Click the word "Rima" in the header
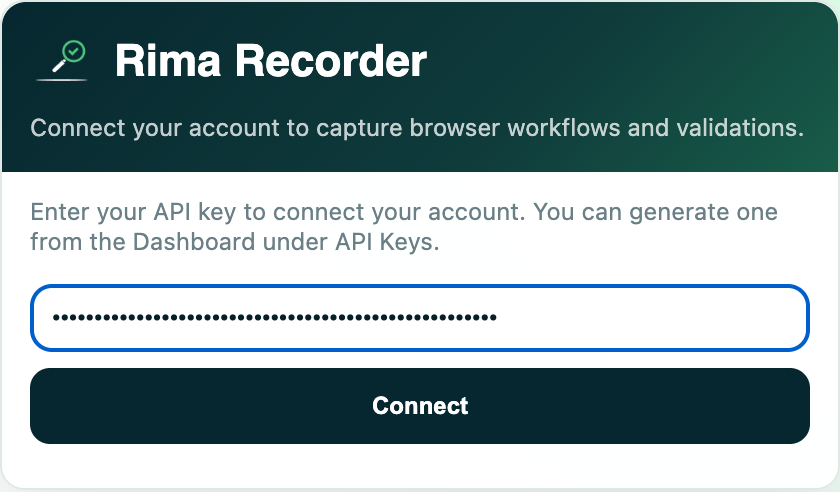This screenshot has width=840, height=492. click(x=168, y=61)
